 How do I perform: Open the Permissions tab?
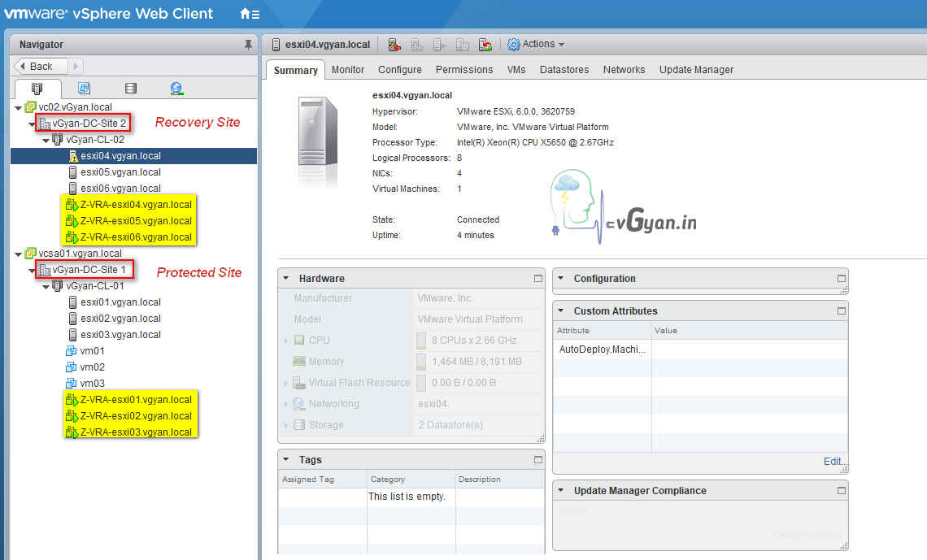pyautogui.click(x=464, y=70)
